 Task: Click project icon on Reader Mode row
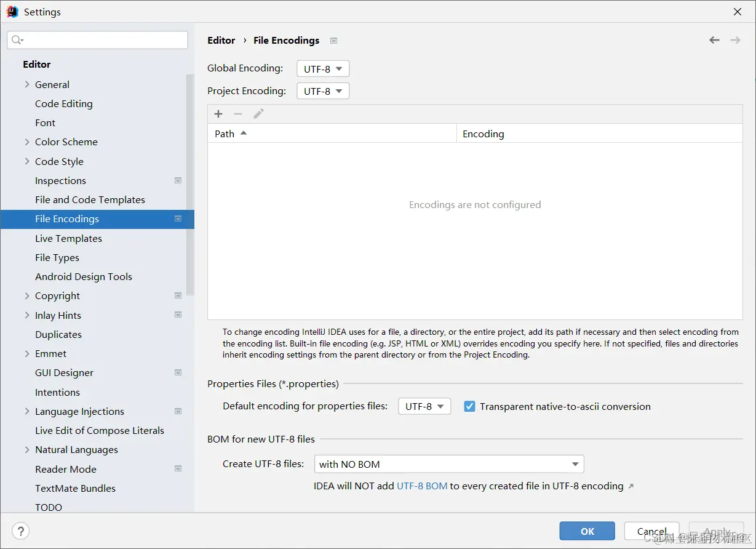pyautogui.click(x=178, y=468)
